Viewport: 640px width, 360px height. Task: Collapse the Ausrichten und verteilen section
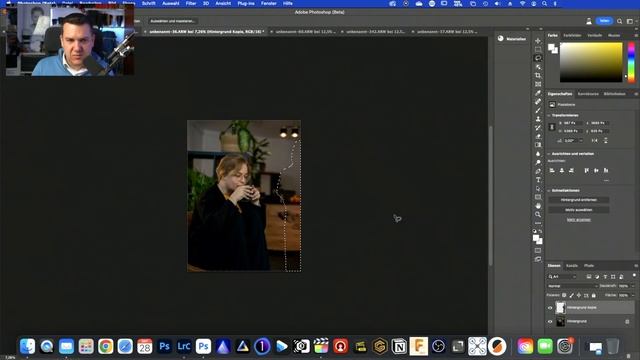pos(549,154)
